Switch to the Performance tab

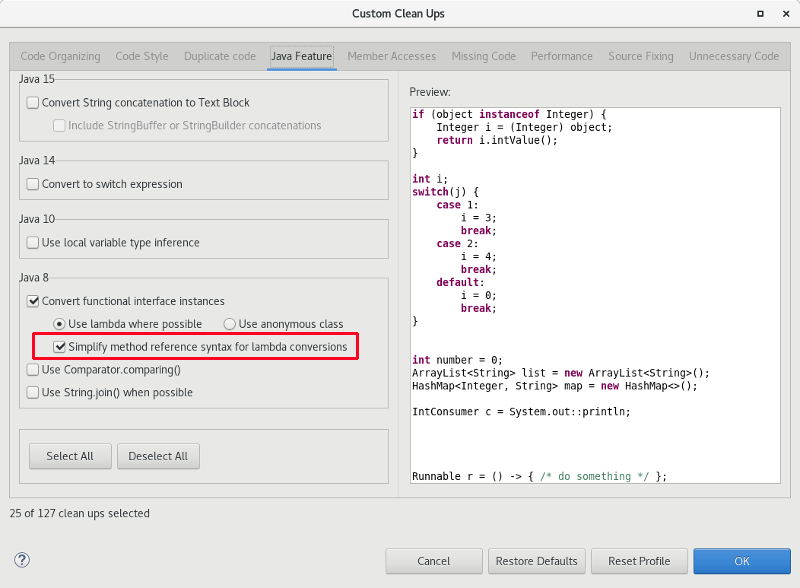pyautogui.click(x=562, y=56)
